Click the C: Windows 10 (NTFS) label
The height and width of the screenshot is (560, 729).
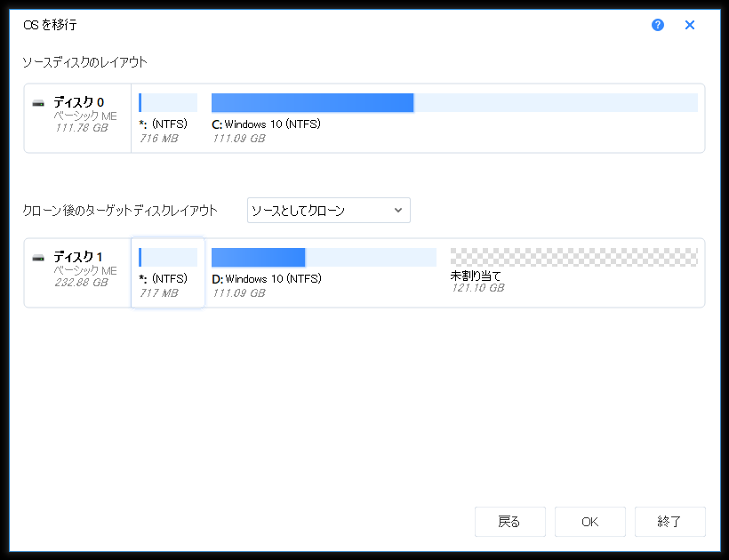[x=267, y=124]
